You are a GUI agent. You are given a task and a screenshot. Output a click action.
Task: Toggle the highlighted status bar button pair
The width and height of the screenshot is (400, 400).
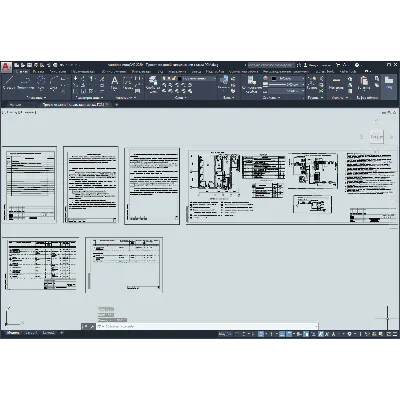click(x=285, y=334)
